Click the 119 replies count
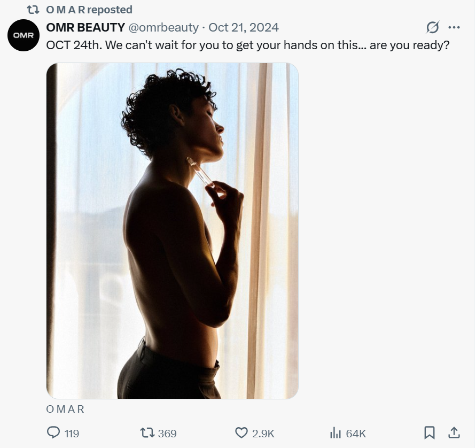The height and width of the screenshot is (448, 476). tap(72, 434)
